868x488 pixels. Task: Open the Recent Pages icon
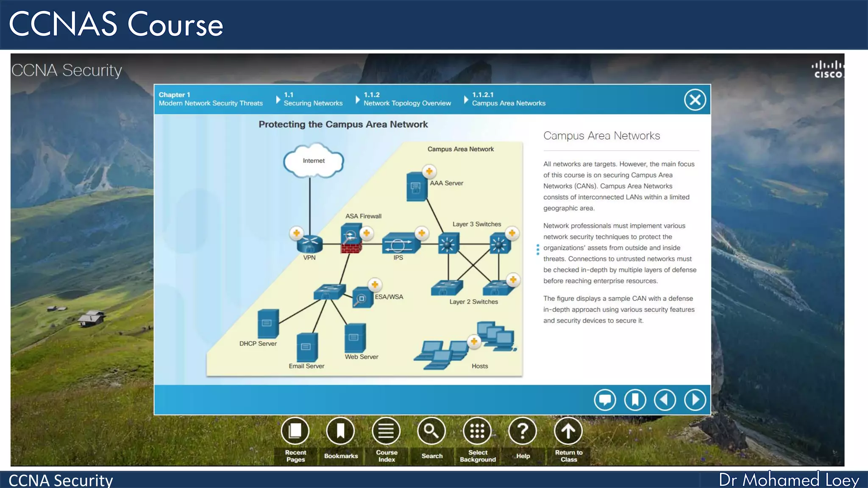tap(295, 431)
